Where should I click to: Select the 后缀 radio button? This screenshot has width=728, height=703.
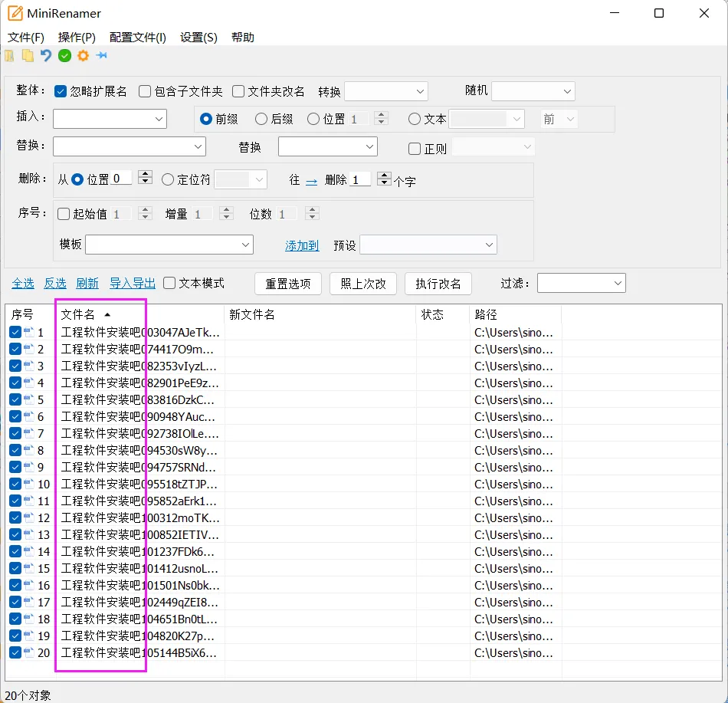point(261,119)
